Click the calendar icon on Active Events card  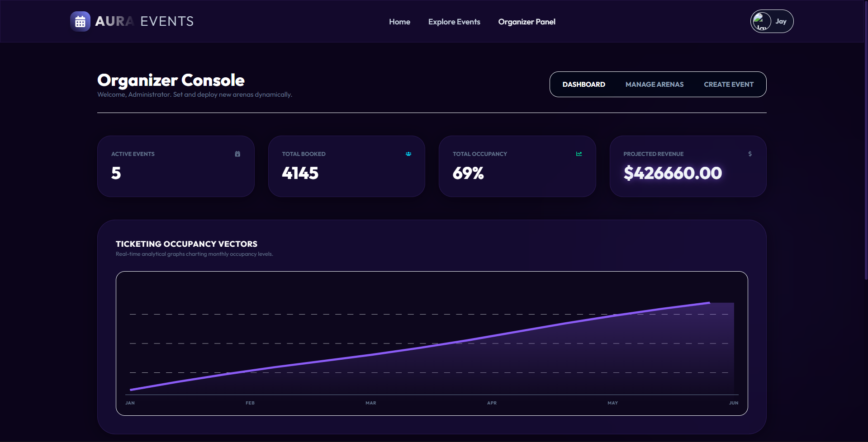pos(237,154)
